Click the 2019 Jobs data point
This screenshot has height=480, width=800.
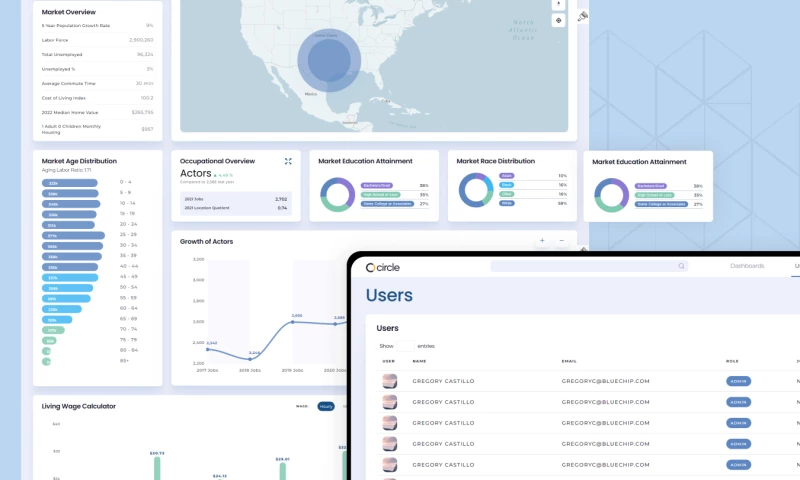(x=292, y=322)
